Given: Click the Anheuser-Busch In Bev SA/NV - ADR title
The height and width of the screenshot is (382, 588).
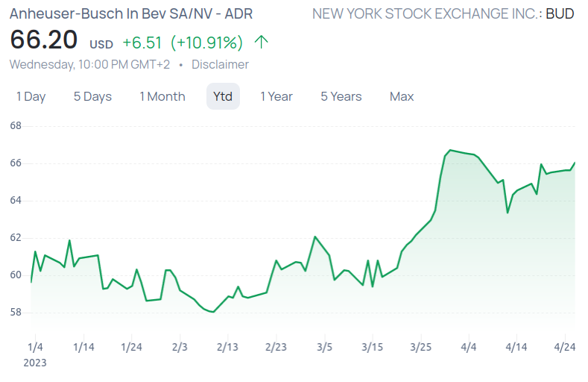Looking at the screenshot, I should pyautogui.click(x=131, y=14).
